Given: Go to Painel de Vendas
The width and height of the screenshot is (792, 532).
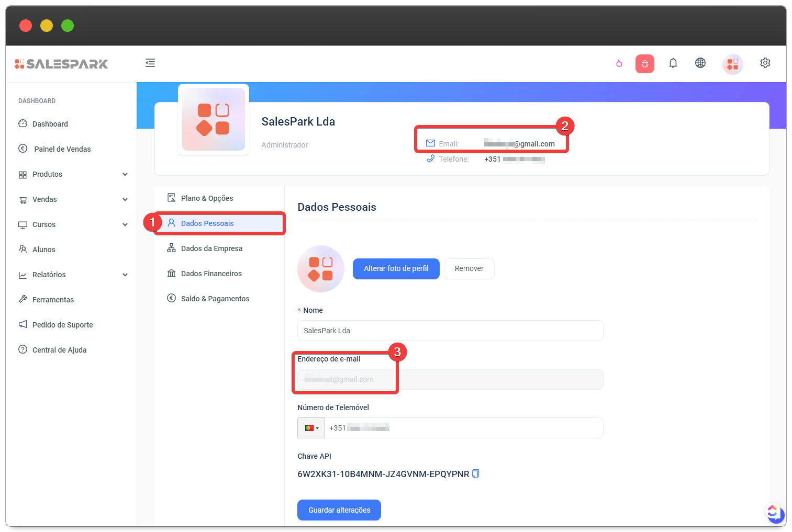Looking at the screenshot, I should [x=62, y=149].
